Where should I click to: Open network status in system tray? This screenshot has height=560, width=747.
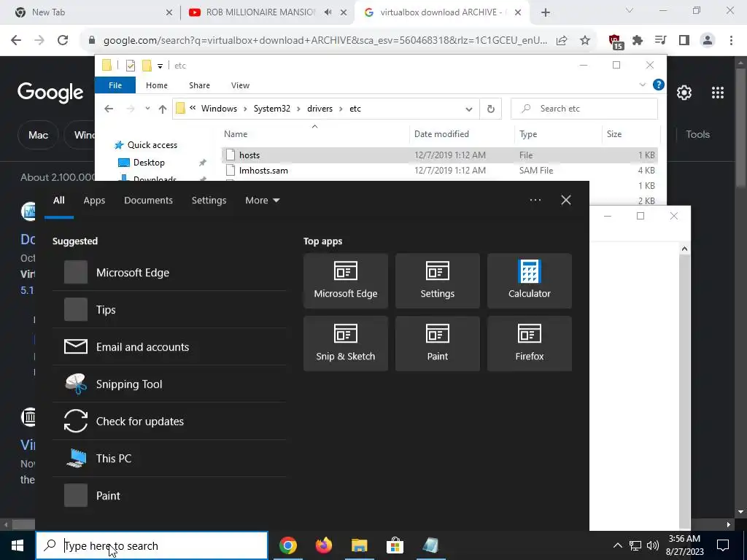pyautogui.click(x=635, y=545)
